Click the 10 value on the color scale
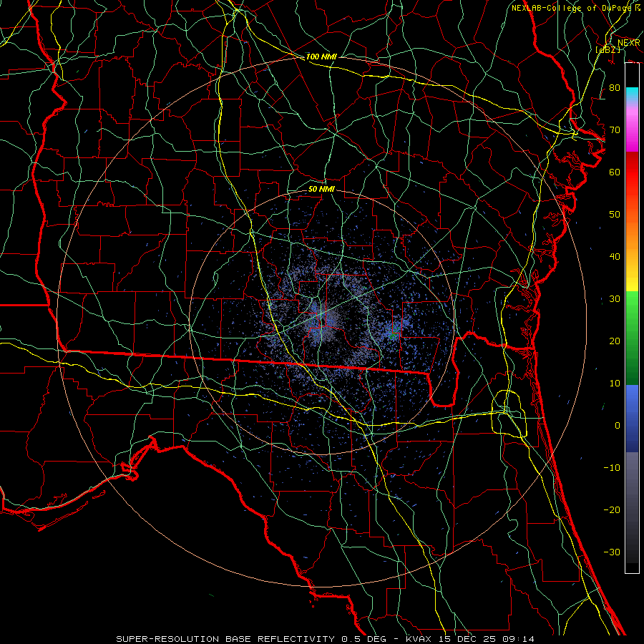 [x=615, y=384]
